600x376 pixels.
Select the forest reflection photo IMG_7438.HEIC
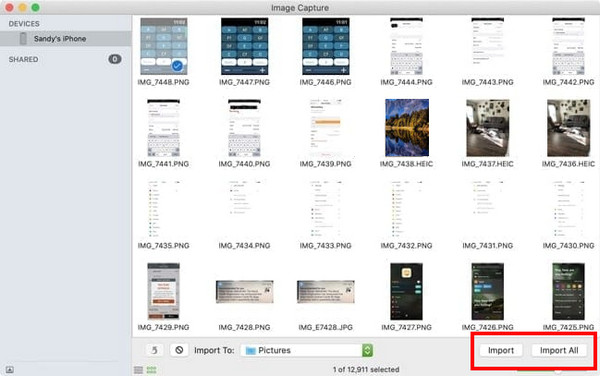click(407, 128)
